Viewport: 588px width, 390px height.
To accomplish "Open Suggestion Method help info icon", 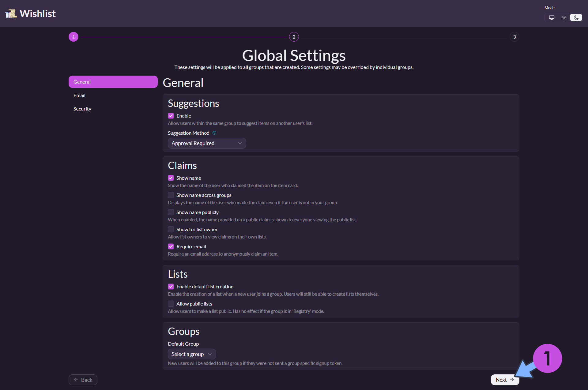I will (x=214, y=133).
